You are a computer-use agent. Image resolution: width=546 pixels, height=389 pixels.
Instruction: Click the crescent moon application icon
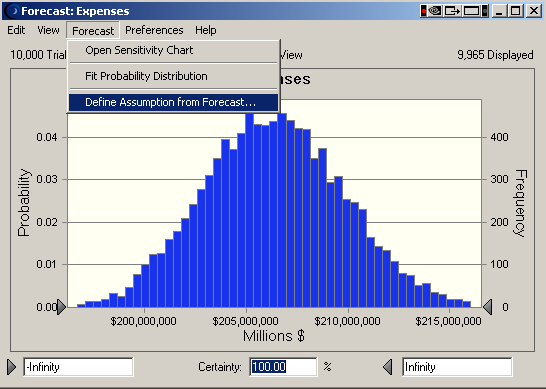(x=13, y=11)
